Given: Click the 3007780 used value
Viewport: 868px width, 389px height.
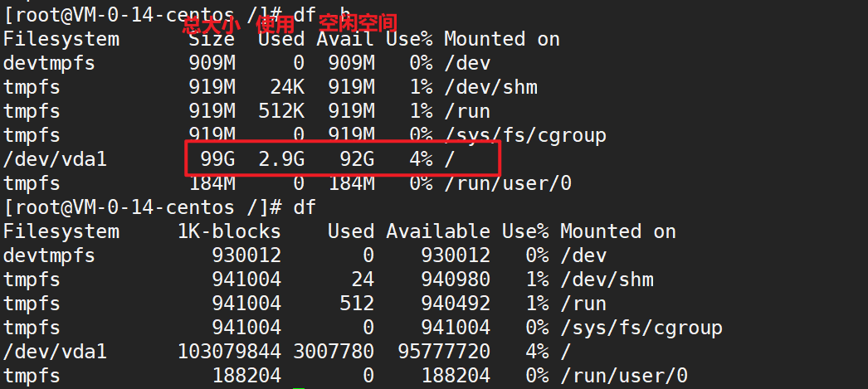Looking at the screenshot, I should click(334, 352).
